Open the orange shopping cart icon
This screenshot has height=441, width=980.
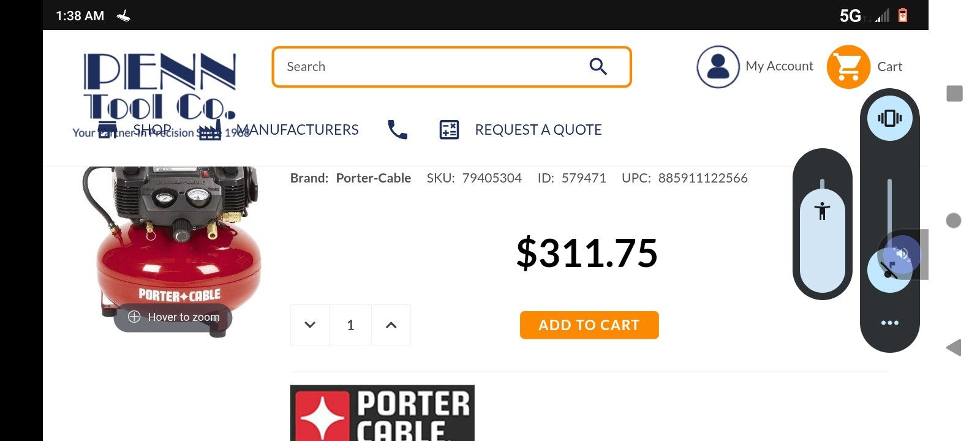click(x=848, y=67)
